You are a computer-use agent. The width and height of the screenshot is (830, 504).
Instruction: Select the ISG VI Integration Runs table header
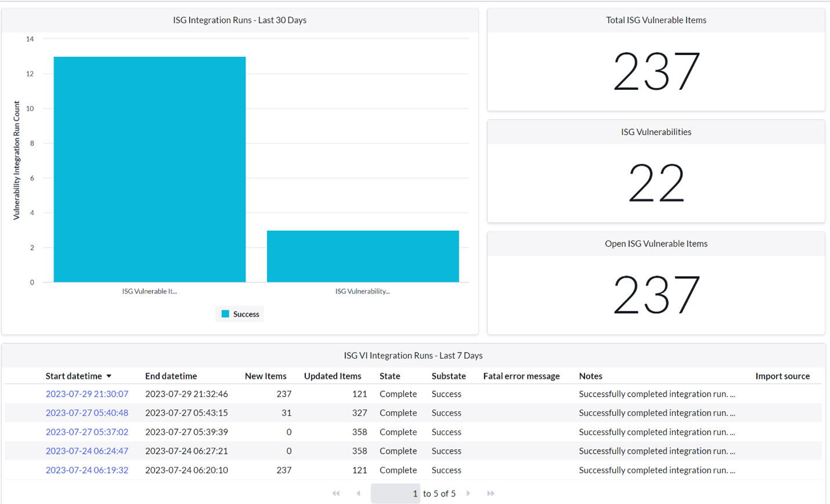(x=413, y=355)
